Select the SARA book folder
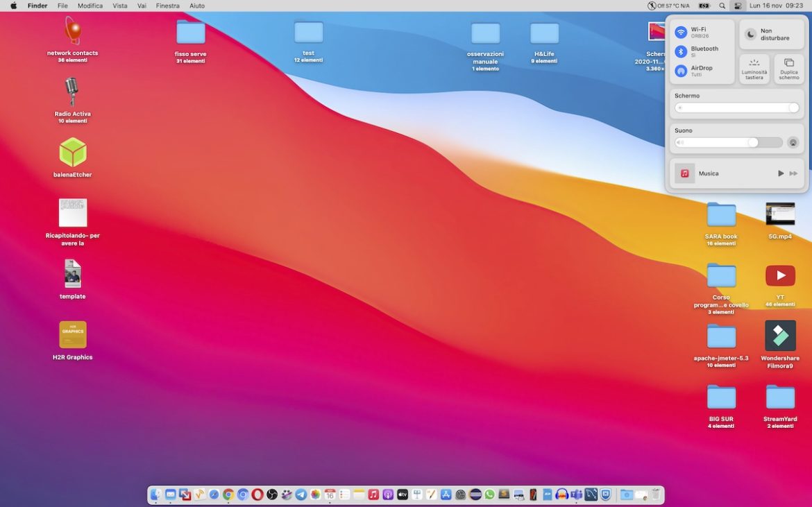812x507 pixels. point(721,215)
